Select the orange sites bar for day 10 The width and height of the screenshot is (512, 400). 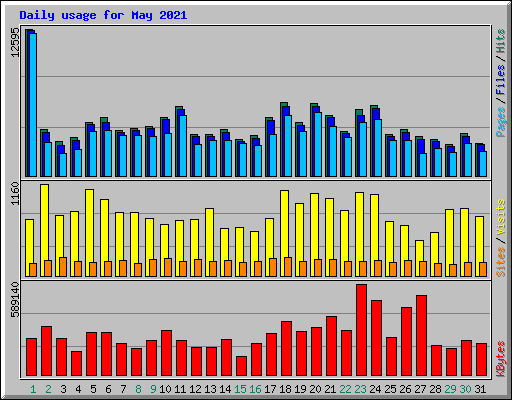(x=168, y=267)
